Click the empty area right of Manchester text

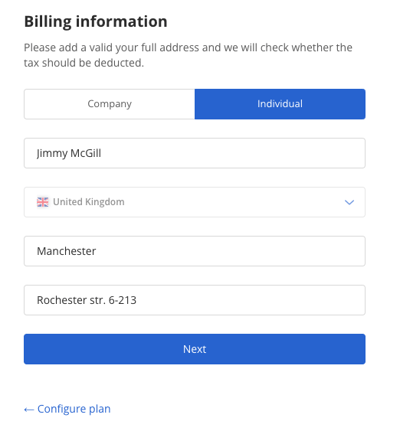(x=230, y=251)
